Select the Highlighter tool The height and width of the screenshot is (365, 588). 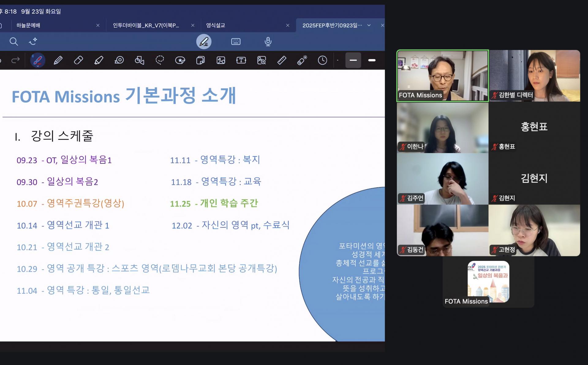99,60
